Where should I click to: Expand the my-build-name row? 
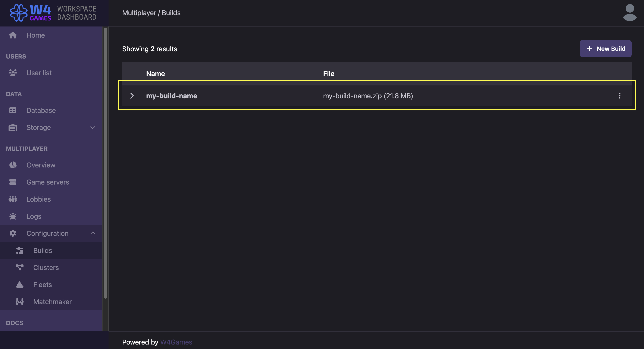click(132, 96)
